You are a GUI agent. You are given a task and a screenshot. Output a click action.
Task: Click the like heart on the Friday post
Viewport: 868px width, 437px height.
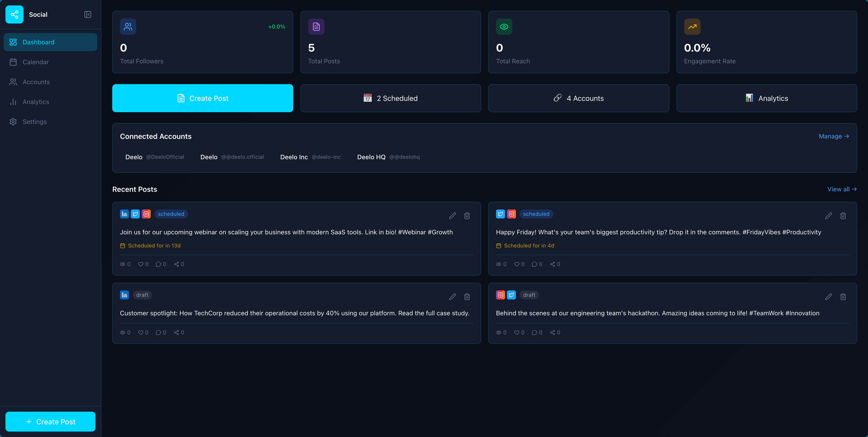point(517,264)
